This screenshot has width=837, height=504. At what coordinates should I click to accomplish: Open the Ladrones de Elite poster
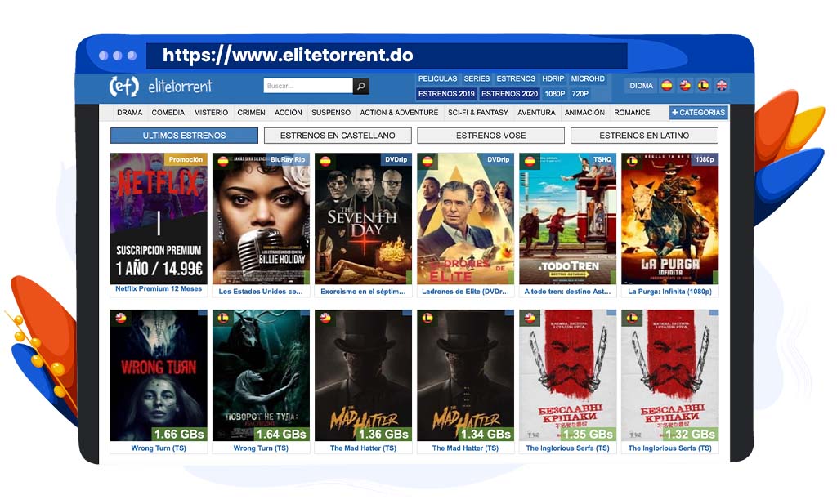[465, 219]
